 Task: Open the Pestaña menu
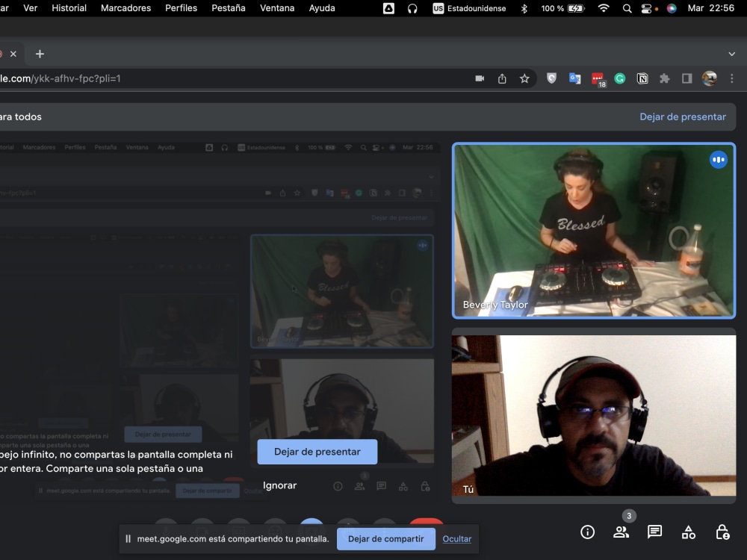coord(229,8)
